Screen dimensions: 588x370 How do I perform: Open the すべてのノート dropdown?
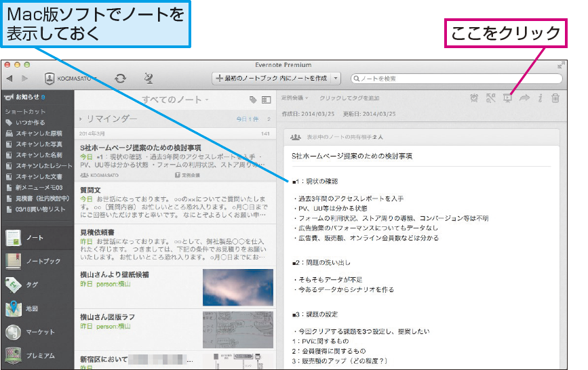(175, 100)
